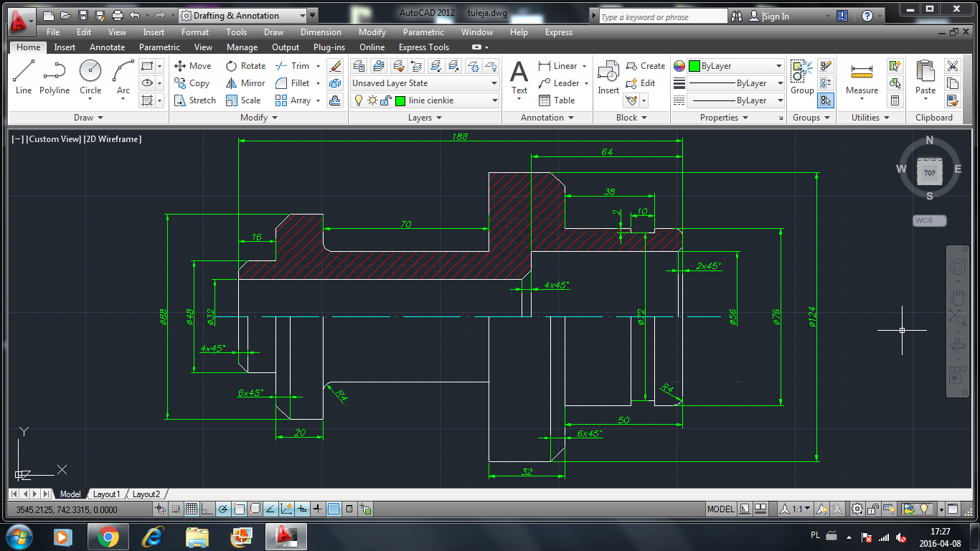Toggle Lineweight display in the status bar
Image resolution: width=980 pixels, height=551 pixels.
click(318, 509)
